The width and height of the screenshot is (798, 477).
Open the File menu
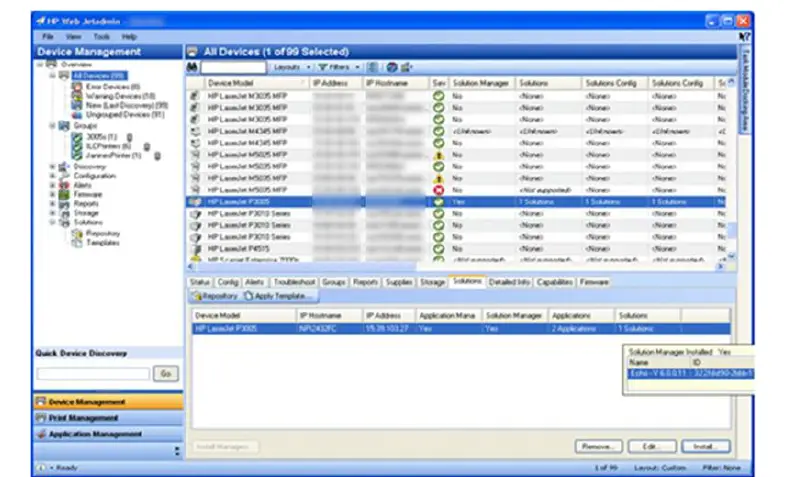48,37
